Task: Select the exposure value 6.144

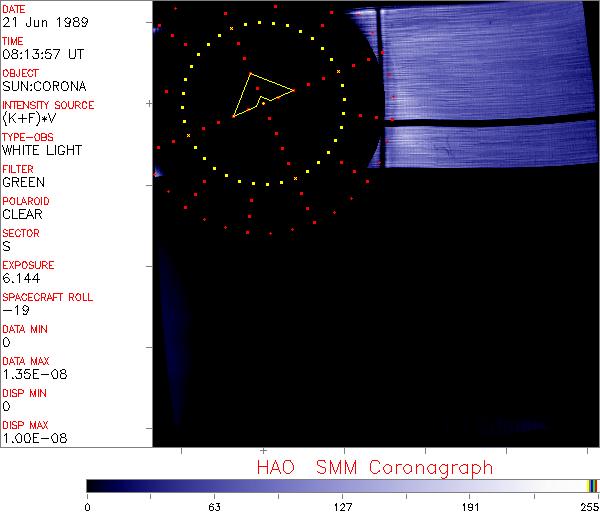Action: click(21, 279)
